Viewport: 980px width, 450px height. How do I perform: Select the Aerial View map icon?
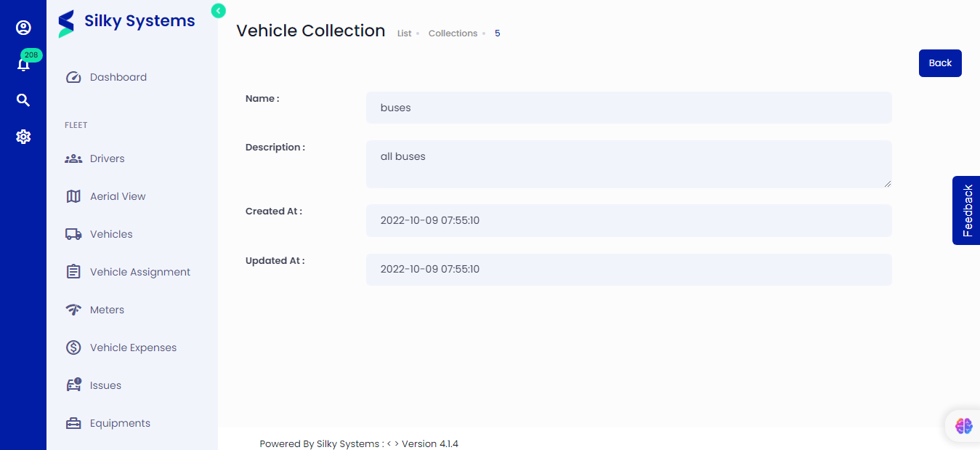(73, 196)
